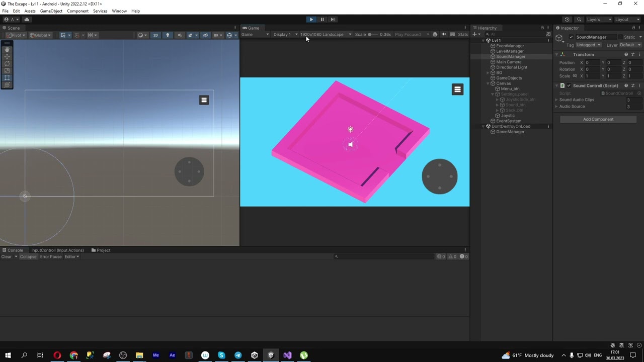Select the Rect tool in Scene view
Viewport: 644px width, 362px height.
point(7,78)
